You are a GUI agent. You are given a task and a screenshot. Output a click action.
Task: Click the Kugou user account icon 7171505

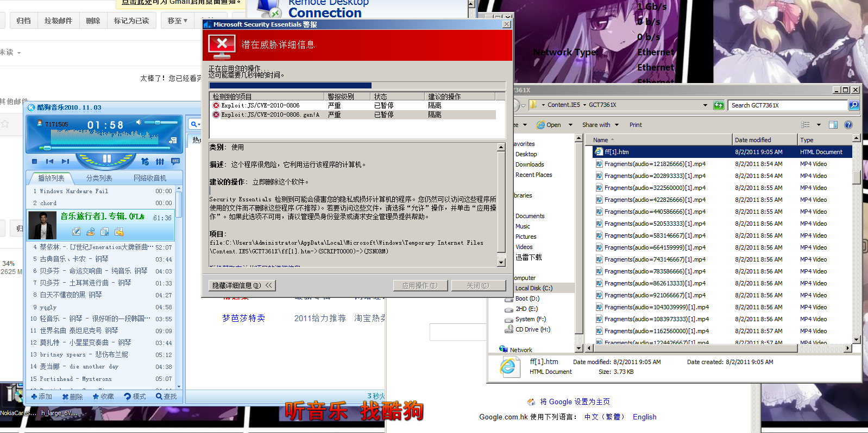click(x=40, y=124)
